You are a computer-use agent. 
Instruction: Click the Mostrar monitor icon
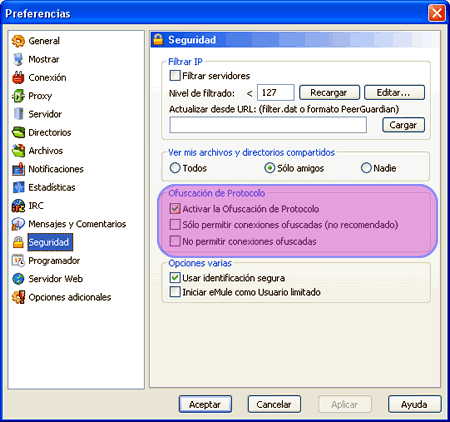pyautogui.click(x=18, y=59)
